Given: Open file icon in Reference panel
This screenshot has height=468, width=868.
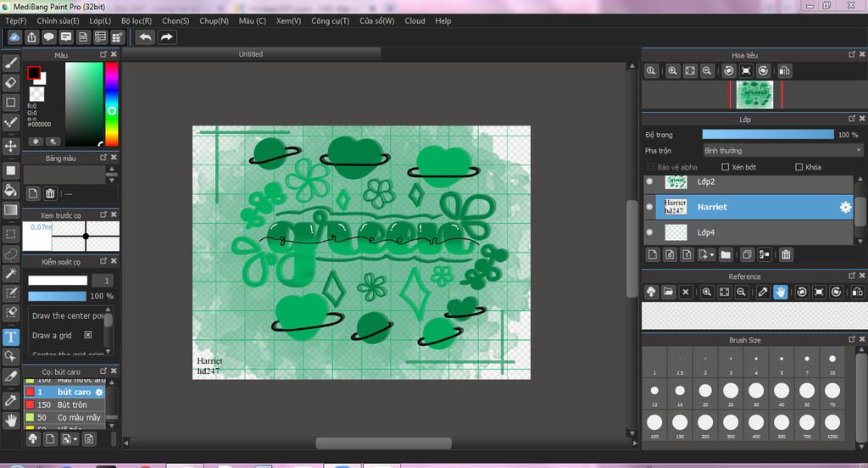Looking at the screenshot, I should point(668,292).
